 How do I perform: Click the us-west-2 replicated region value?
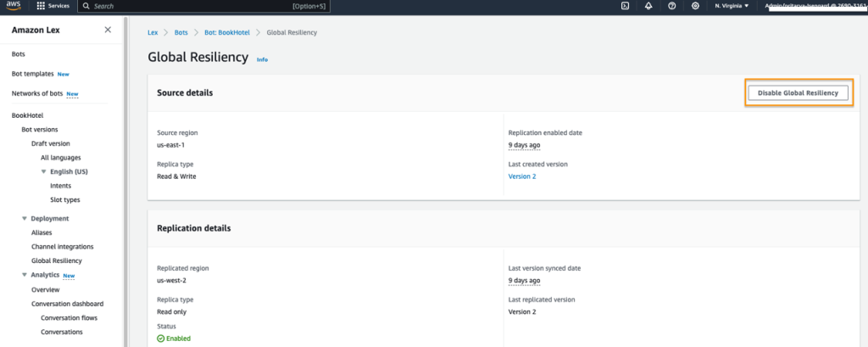pyautogui.click(x=171, y=281)
